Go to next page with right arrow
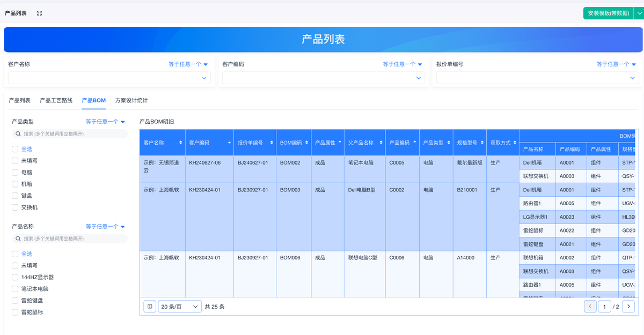 [x=628, y=307]
